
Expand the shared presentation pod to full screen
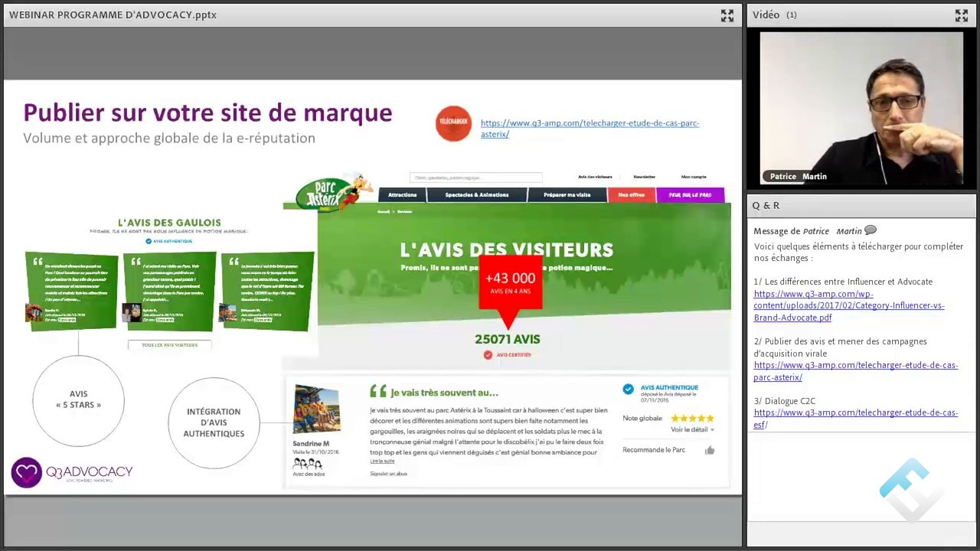[727, 15]
